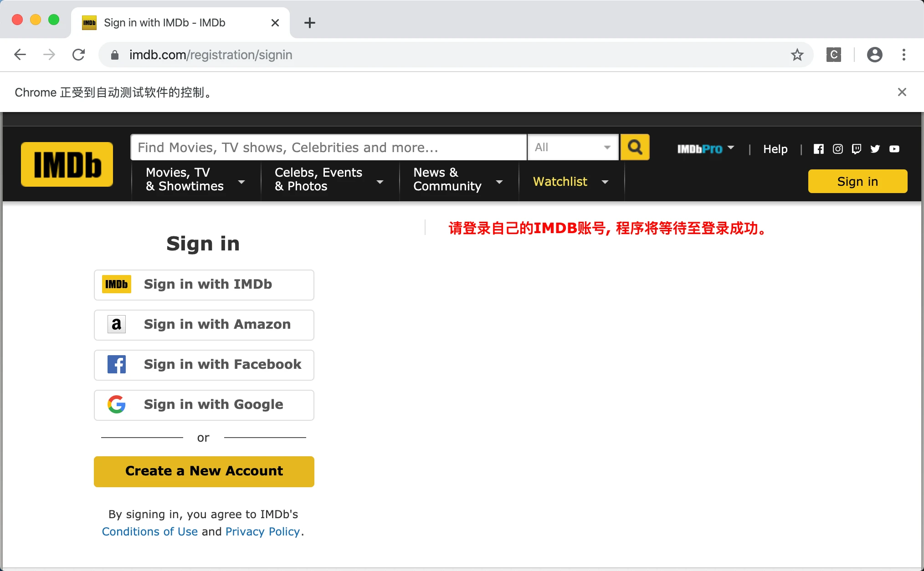Click the IMDb logo in header
The image size is (924, 571).
coord(67,164)
